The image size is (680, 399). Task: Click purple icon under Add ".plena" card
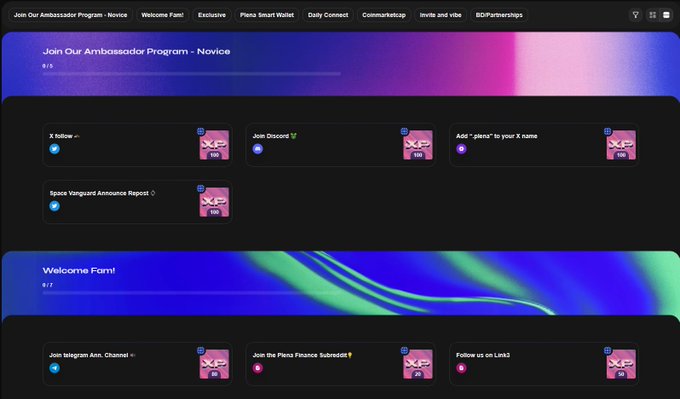click(461, 149)
